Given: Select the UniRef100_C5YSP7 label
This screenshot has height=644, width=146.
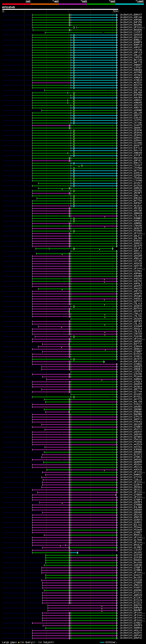Looking at the screenshot, I should (131, 165).
